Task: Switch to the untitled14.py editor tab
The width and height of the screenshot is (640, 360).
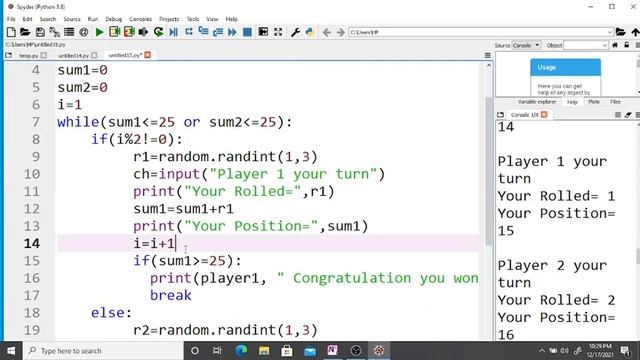Action: pos(73,56)
